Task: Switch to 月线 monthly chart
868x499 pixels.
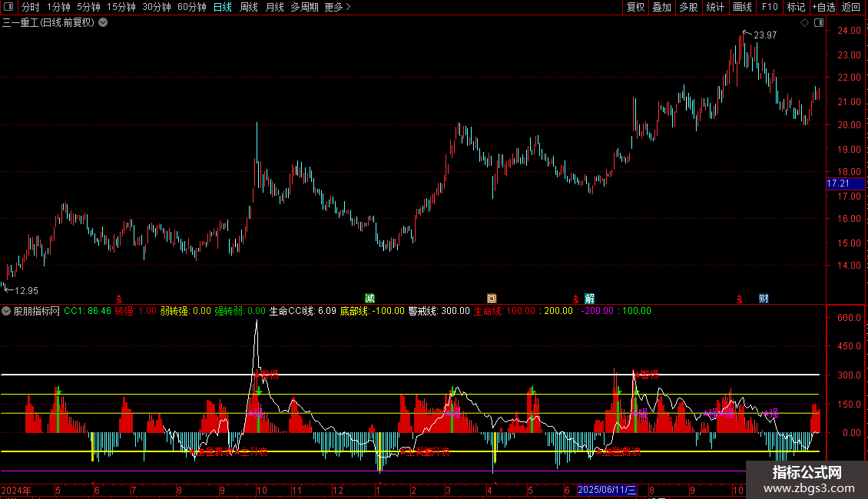Action: click(274, 7)
